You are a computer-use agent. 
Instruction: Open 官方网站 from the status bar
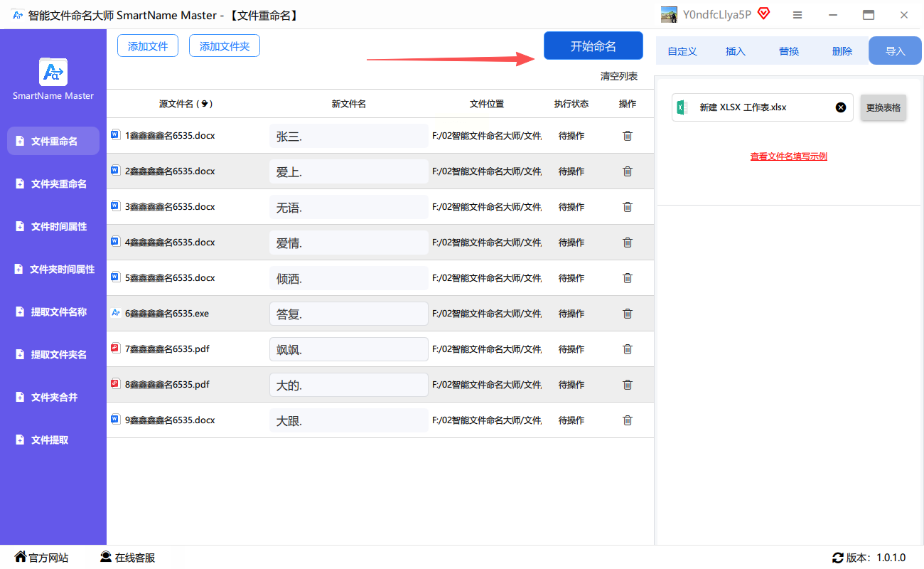[x=41, y=558]
